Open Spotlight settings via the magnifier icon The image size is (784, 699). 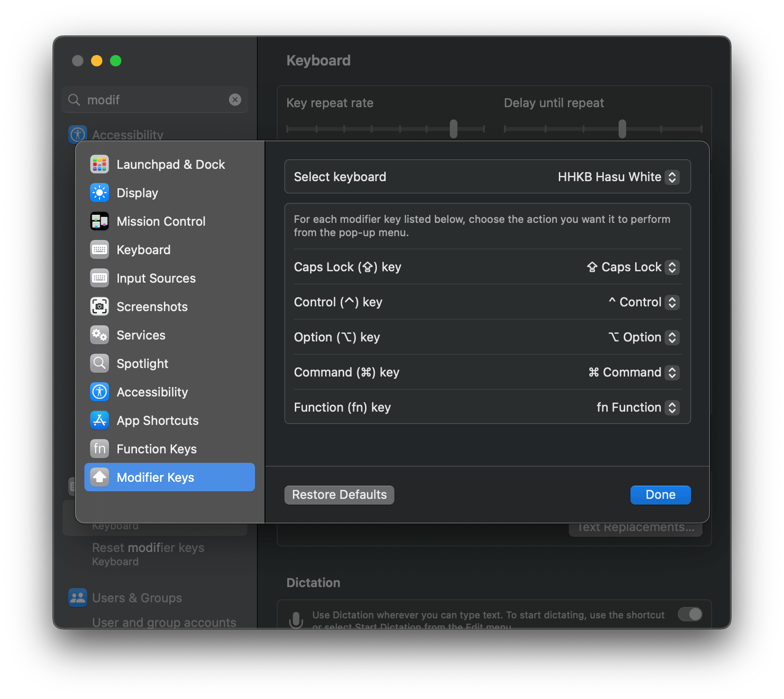point(100,363)
